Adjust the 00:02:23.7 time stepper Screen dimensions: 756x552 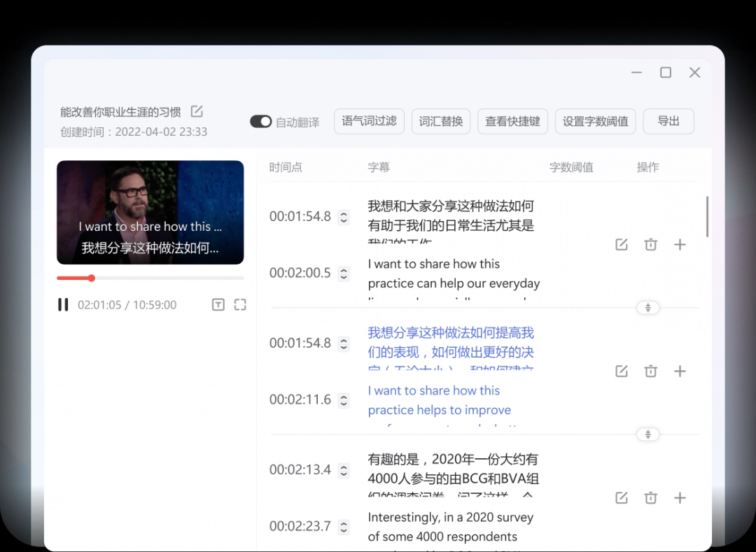point(344,527)
